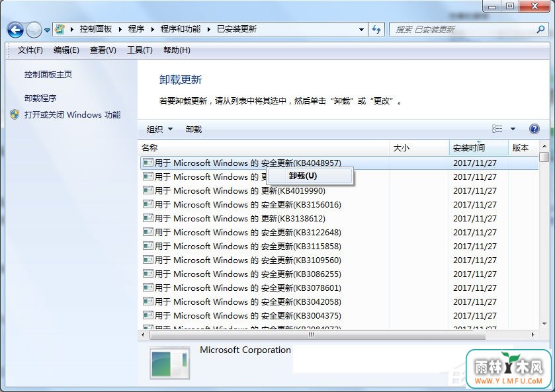Screen dimensions: 555x392
Task: Click 程序和功能 in the breadcrumb
Action: click(181, 29)
